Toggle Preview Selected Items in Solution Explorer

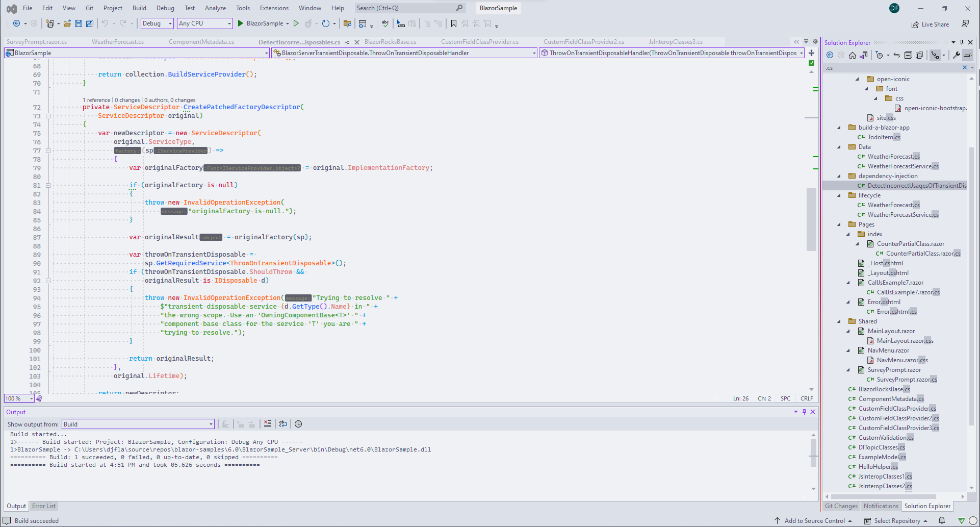[x=967, y=55]
